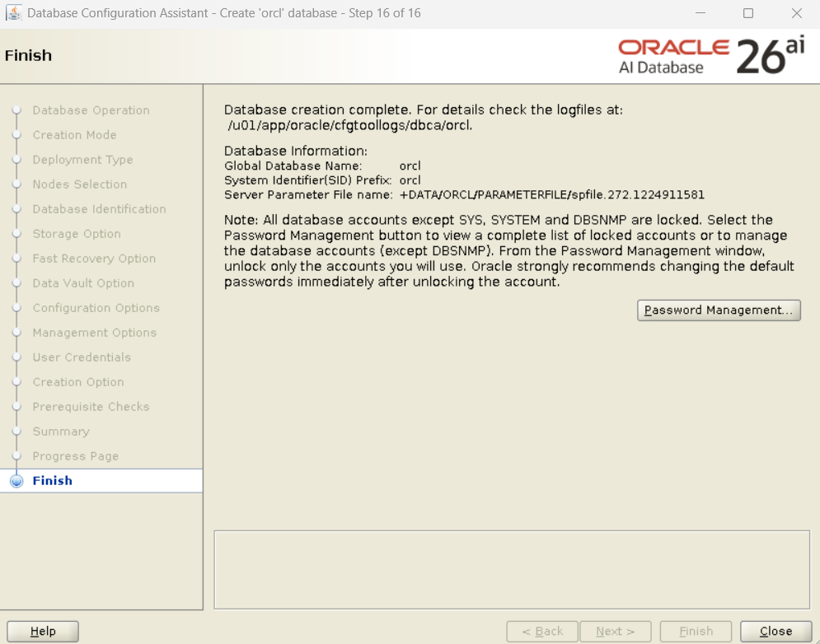Maximize the Database Configuration Assistant window

pos(748,13)
